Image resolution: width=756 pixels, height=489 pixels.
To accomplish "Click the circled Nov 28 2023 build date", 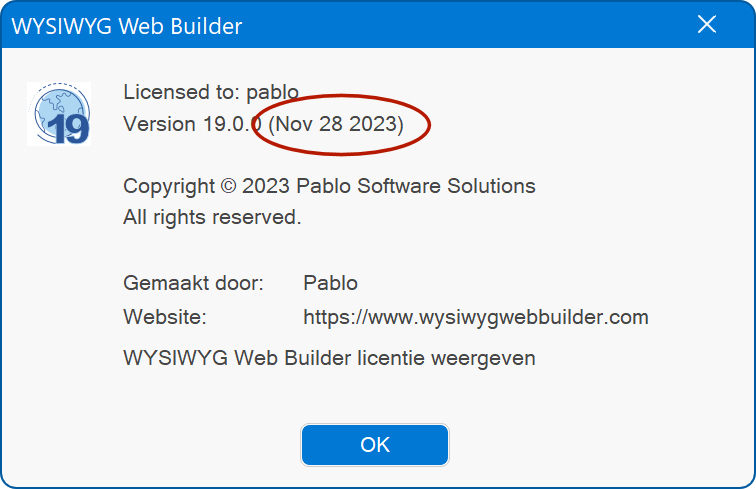I will click(x=336, y=124).
